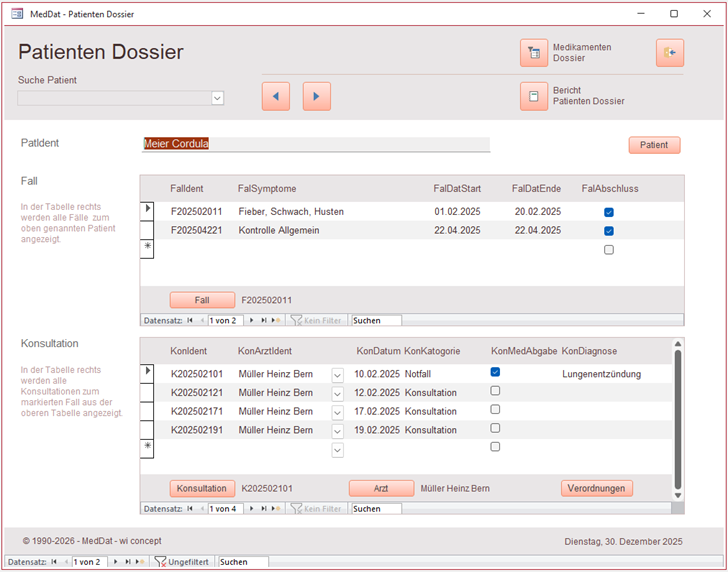Go to next patient arrow button
Image resolution: width=728 pixels, height=572 pixels.
(x=317, y=96)
